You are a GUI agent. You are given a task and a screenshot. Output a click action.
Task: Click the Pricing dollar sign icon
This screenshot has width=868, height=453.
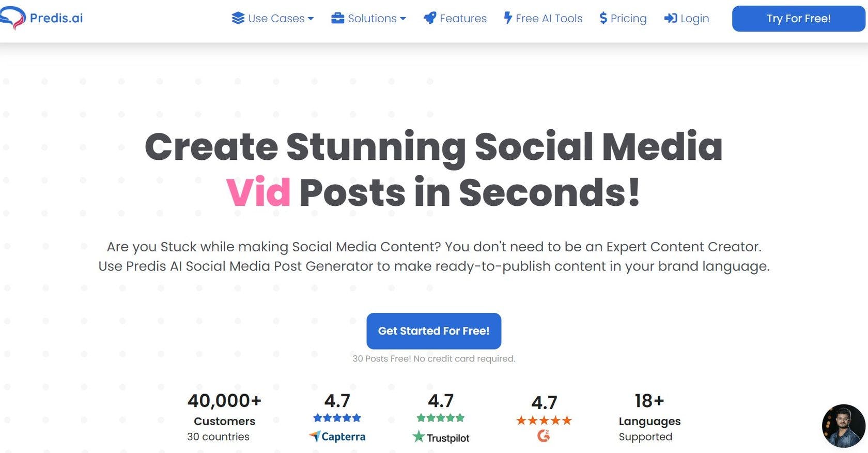click(x=603, y=19)
